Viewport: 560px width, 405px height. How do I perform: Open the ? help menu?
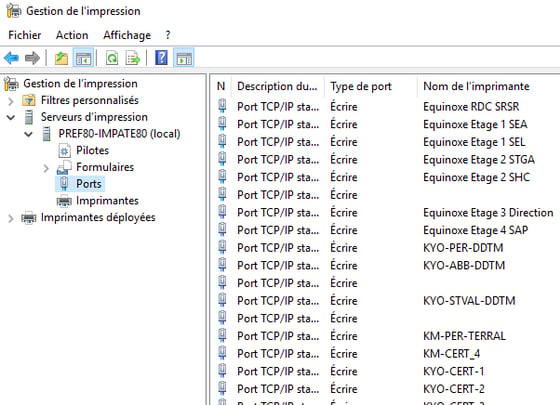click(168, 35)
